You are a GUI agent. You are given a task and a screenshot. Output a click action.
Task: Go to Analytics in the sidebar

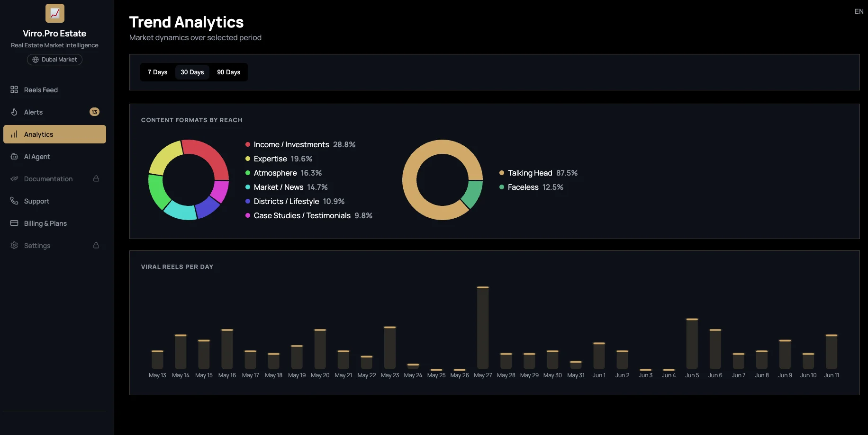click(54, 134)
